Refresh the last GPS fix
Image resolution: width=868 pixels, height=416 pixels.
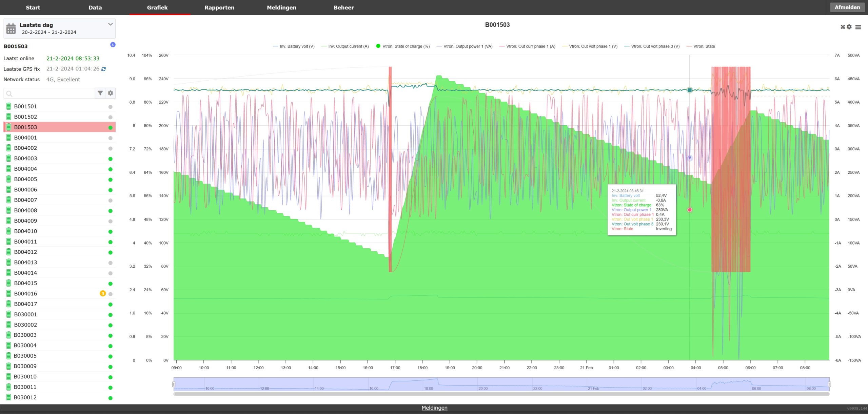tap(104, 69)
